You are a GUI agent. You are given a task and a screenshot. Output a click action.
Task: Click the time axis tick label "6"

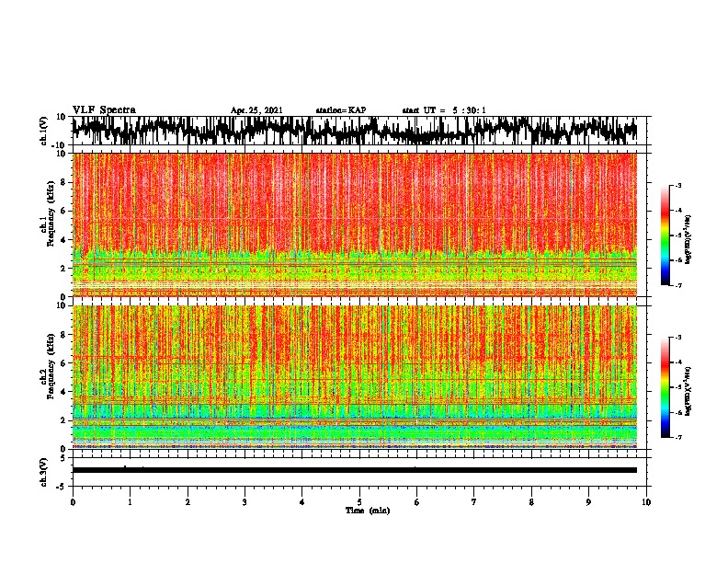(417, 502)
